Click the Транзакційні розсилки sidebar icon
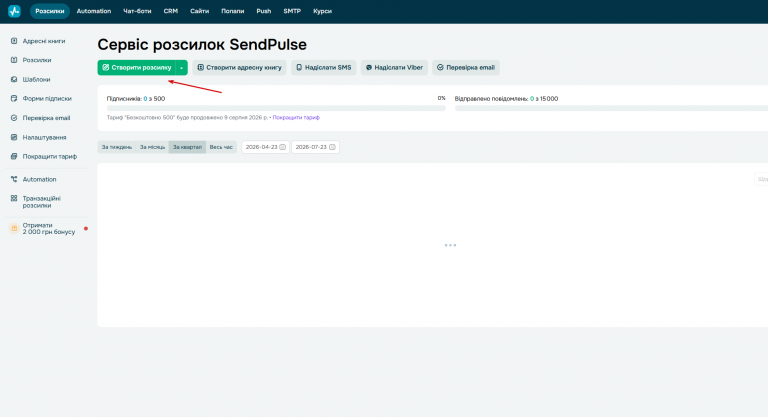 tap(14, 198)
